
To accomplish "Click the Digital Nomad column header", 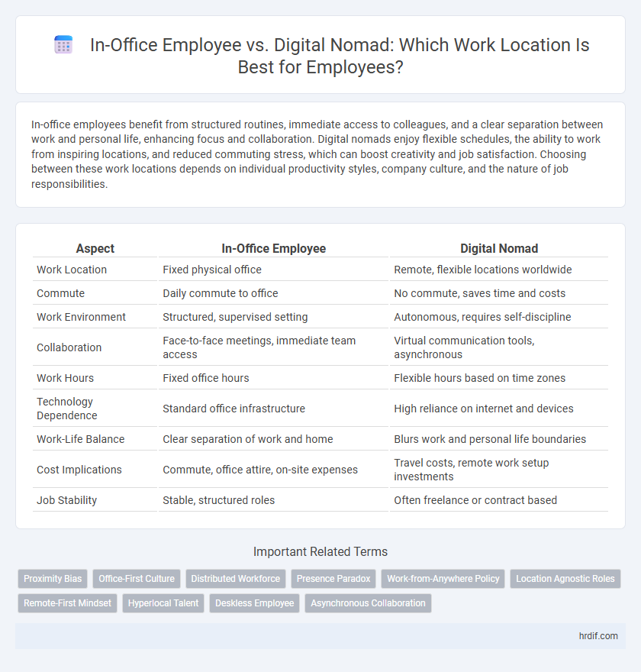I will click(x=499, y=249).
